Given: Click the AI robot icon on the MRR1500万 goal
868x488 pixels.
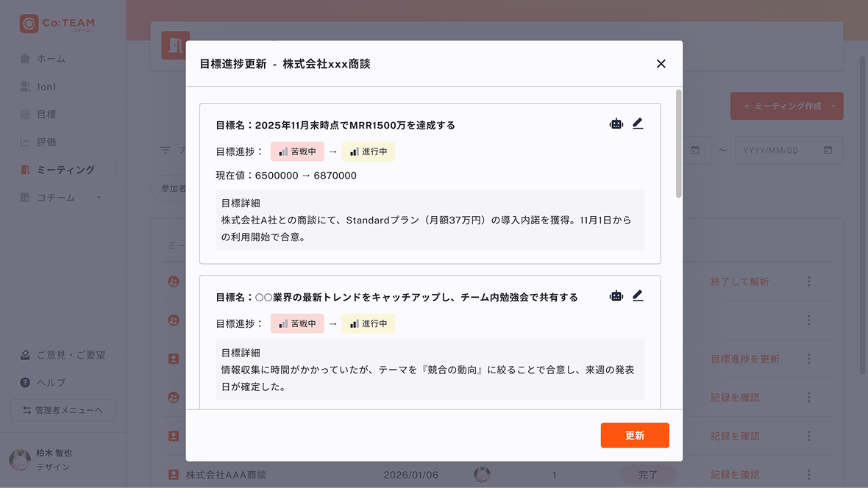Looking at the screenshot, I should point(616,123).
